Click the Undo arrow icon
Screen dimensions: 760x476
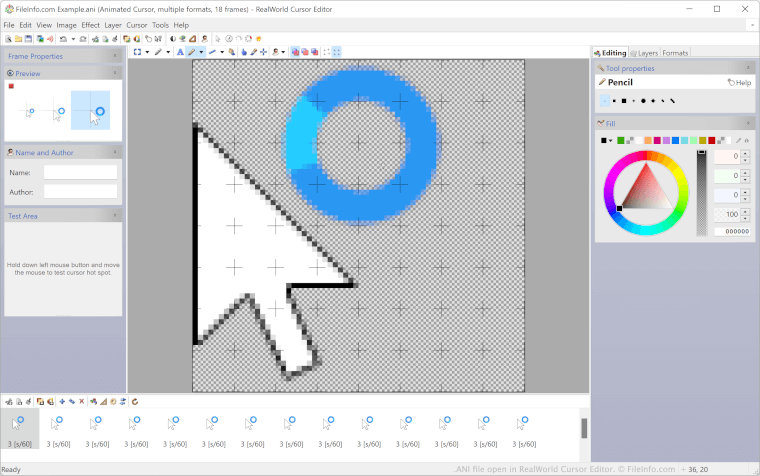click(62, 38)
